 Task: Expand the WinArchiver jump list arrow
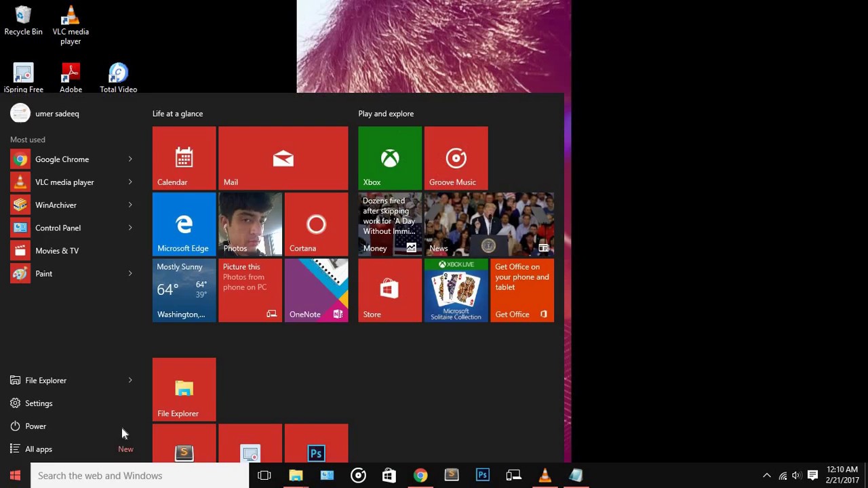point(130,205)
